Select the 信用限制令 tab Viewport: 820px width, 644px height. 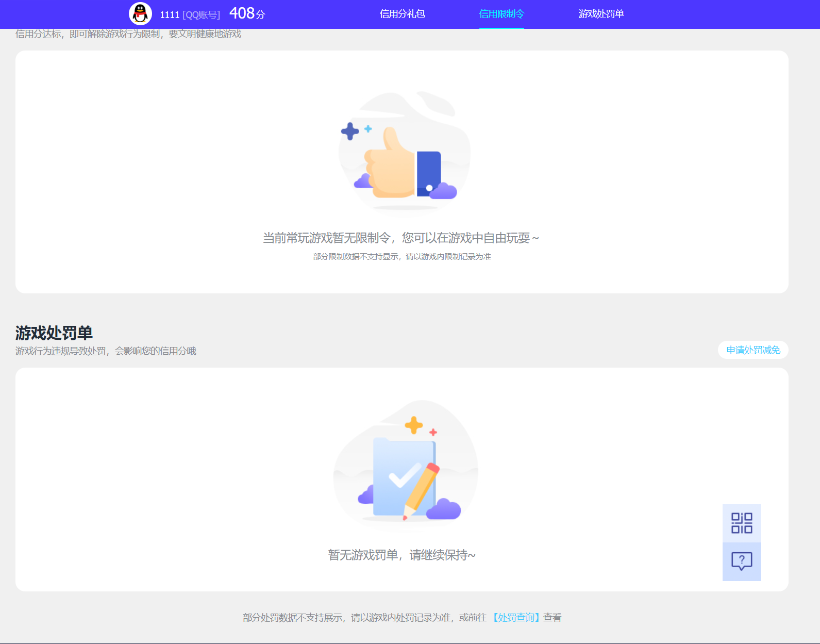tap(501, 14)
